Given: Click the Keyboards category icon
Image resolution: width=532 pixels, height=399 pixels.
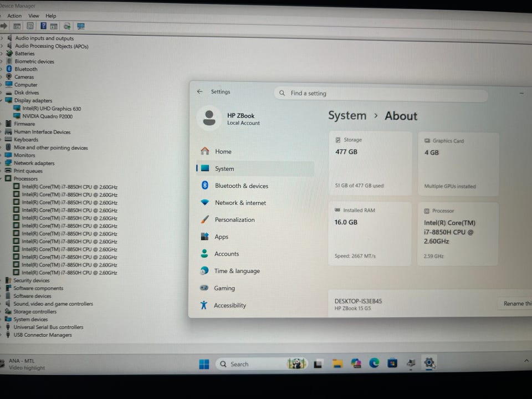Looking at the screenshot, I should [x=8, y=140].
